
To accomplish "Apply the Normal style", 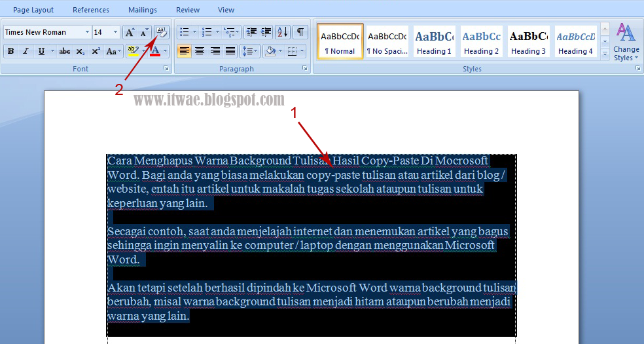I will click(340, 41).
